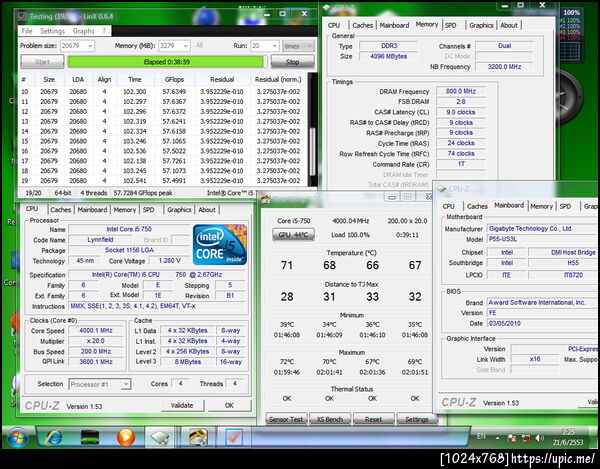The width and height of the screenshot is (600, 469).
Task: Click the DRAM Frequency value 800.0 MHz
Action: coord(461,91)
